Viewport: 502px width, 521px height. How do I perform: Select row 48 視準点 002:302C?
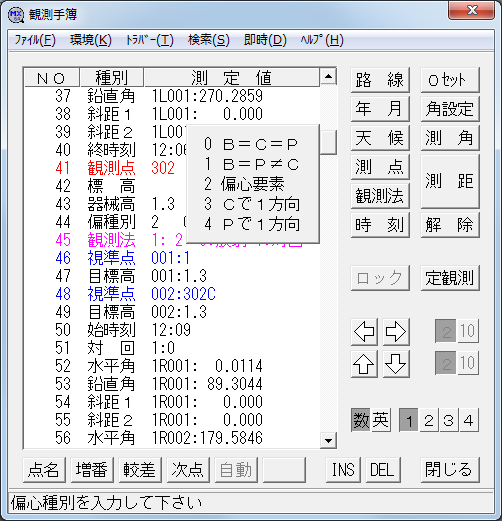point(172,294)
